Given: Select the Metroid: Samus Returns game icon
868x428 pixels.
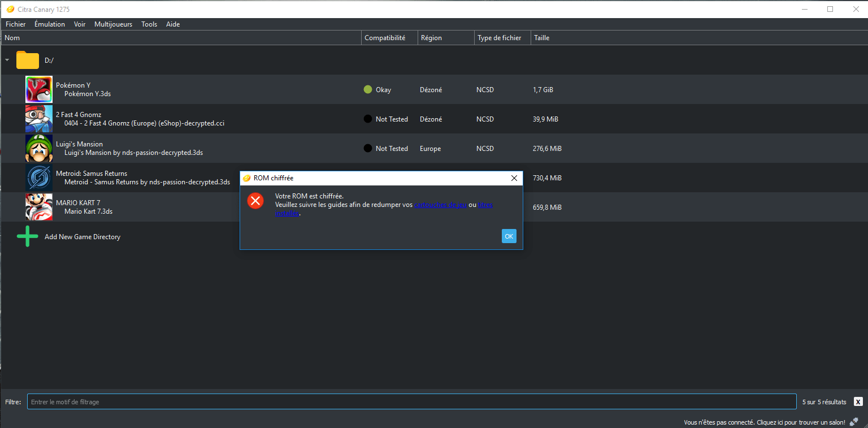Looking at the screenshot, I should [x=39, y=178].
